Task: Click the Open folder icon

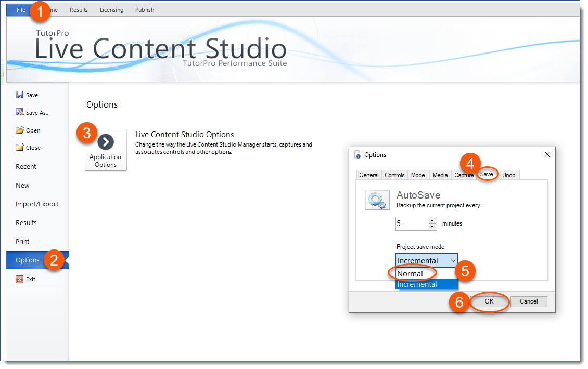Action: [19, 130]
